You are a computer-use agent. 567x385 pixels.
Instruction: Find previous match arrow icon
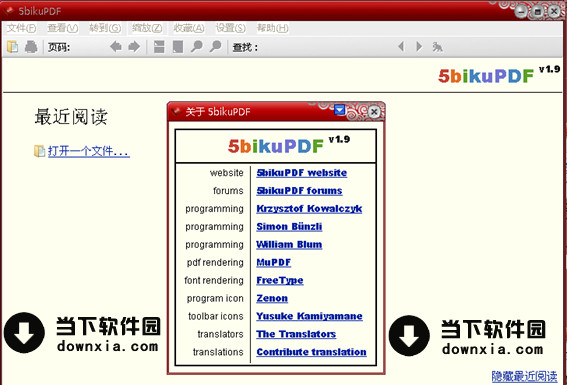401,47
